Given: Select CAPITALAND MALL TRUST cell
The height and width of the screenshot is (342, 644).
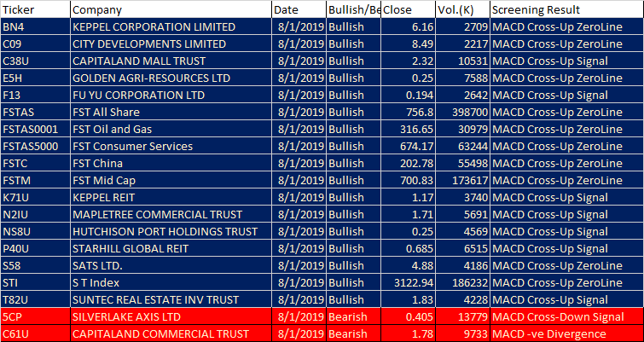Looking at the screenshot, I should pyautogui.click(x=171, y=61).
